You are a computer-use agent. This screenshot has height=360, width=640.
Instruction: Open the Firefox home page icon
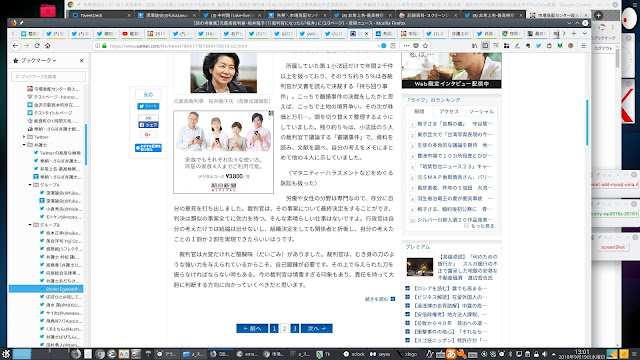click(47, 46)
